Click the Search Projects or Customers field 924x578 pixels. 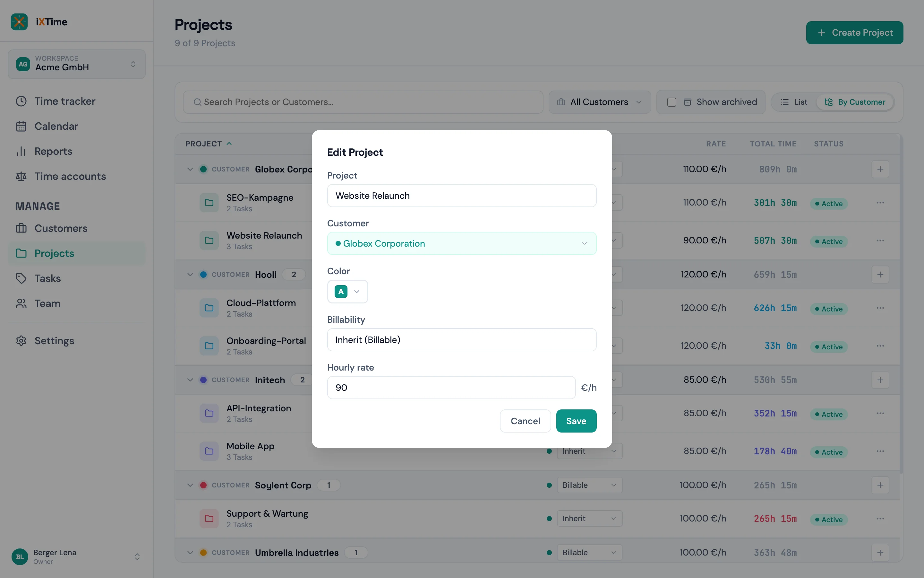(363, 102)
